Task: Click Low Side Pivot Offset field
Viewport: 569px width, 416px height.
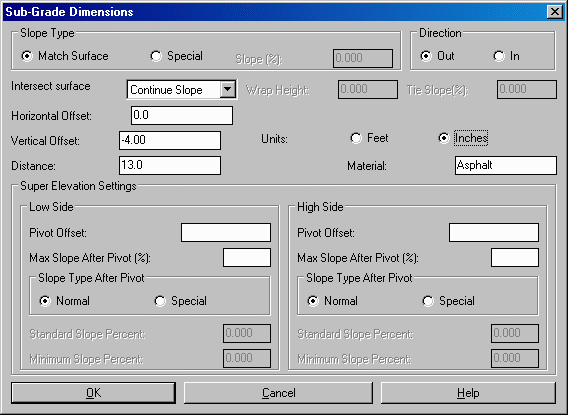Action: pos(226,233)
